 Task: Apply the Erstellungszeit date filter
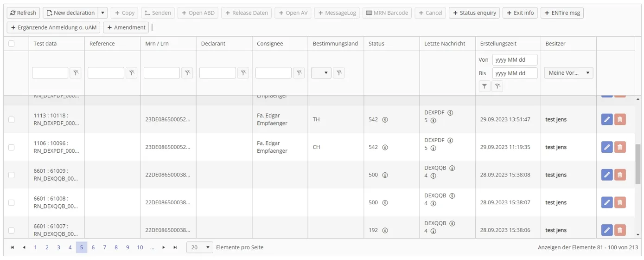485,86
